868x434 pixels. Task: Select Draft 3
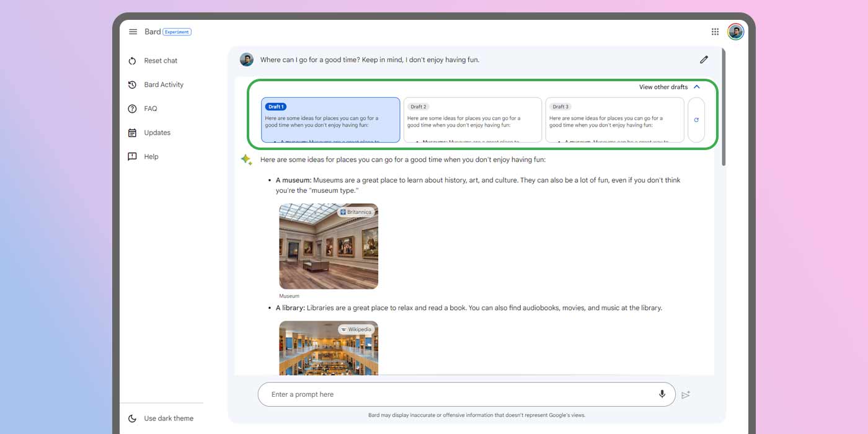tap(614, 120)
